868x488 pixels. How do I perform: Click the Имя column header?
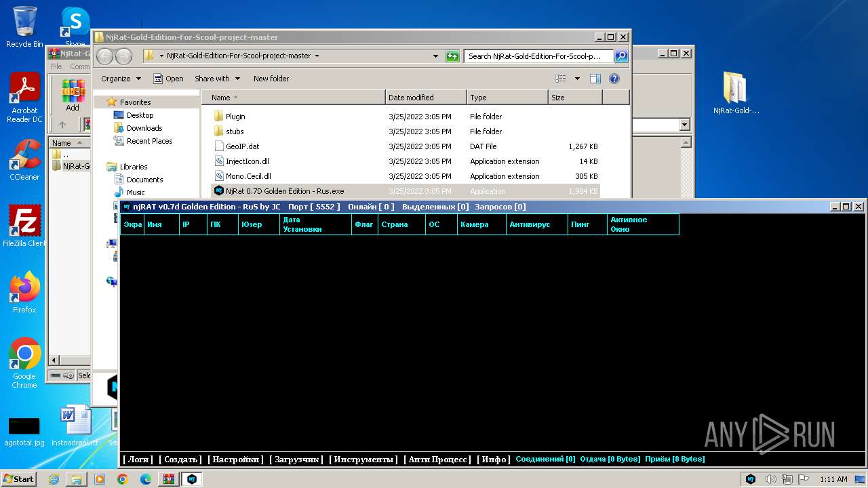tap(161, 224)
